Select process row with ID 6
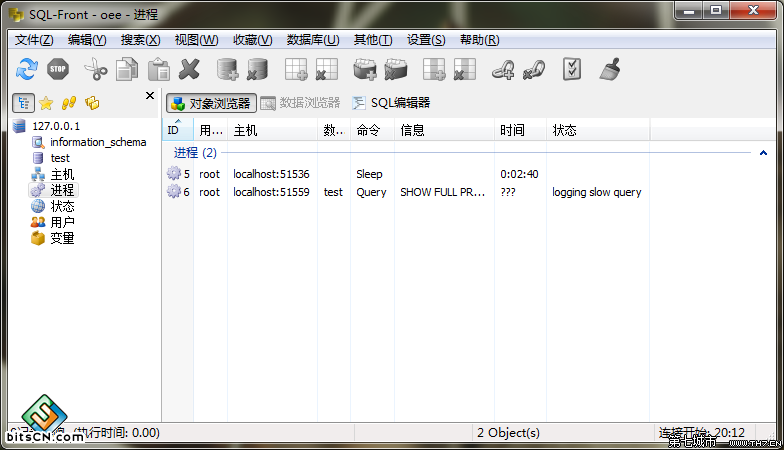 click(x=404, y=192)
